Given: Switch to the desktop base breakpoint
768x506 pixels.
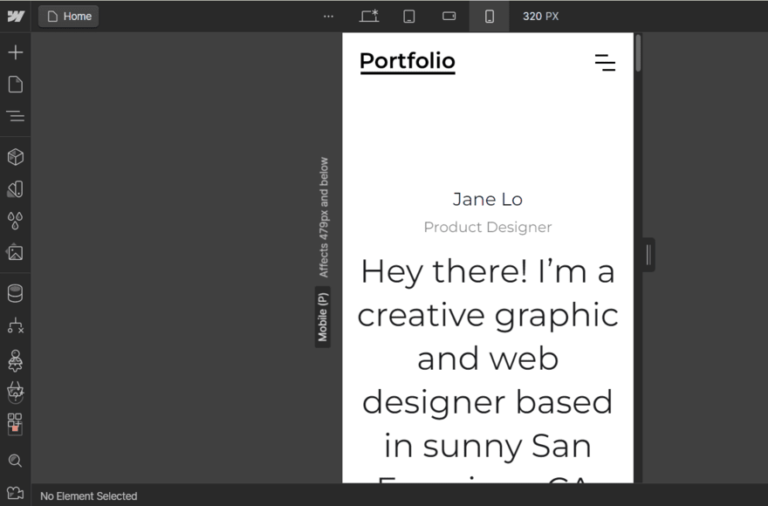Looking at the screenshot, I should 369,16.
